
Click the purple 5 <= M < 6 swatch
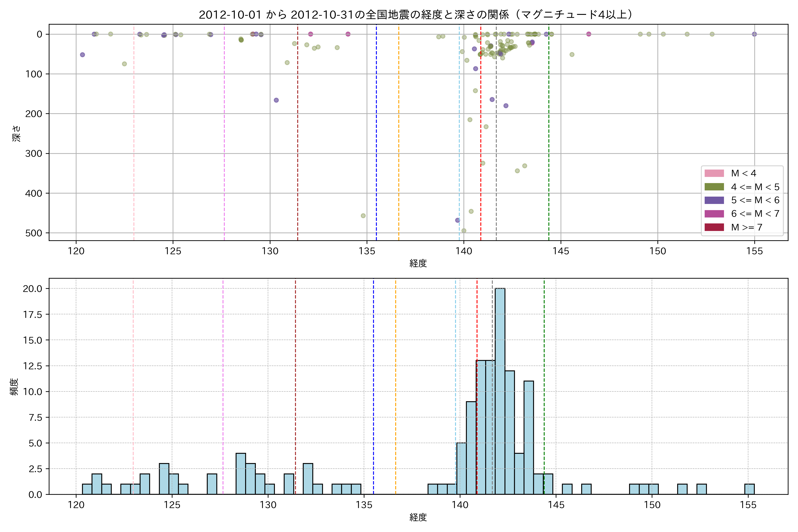(714, 200)
